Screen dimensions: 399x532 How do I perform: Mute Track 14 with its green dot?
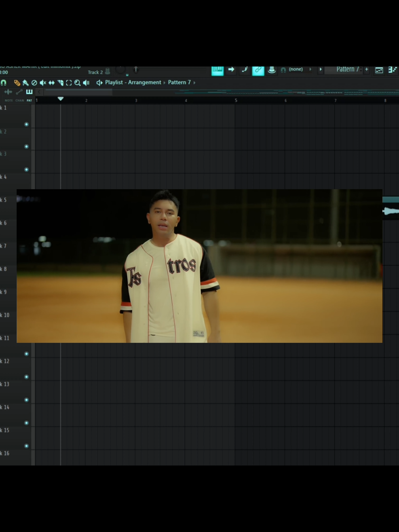point(27,423)
